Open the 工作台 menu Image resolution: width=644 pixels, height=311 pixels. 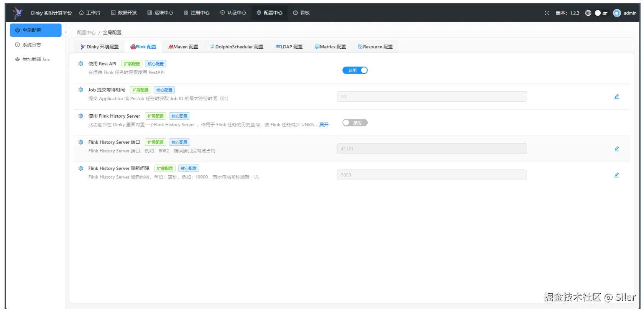[90, 13]
